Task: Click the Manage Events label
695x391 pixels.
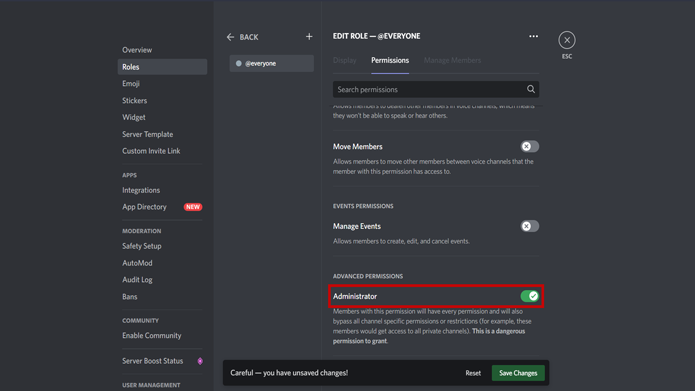Action: point(357,226)
